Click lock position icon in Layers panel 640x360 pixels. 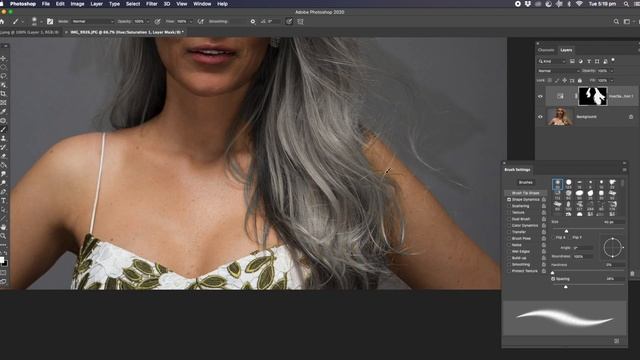click(564, 80)
